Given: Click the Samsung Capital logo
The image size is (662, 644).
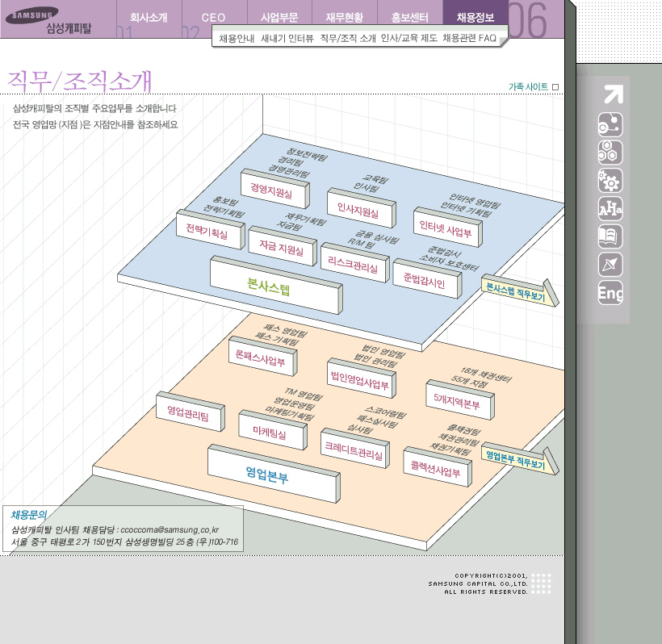Looking at the screenshot, I should click(48, 20).
